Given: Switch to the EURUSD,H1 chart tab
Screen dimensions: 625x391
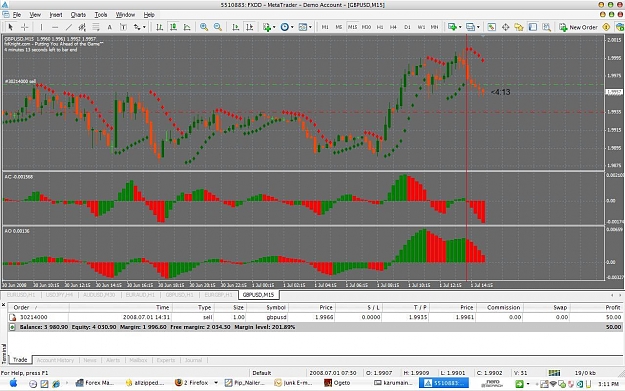Looking at the screenshot, I should (21, 295).
